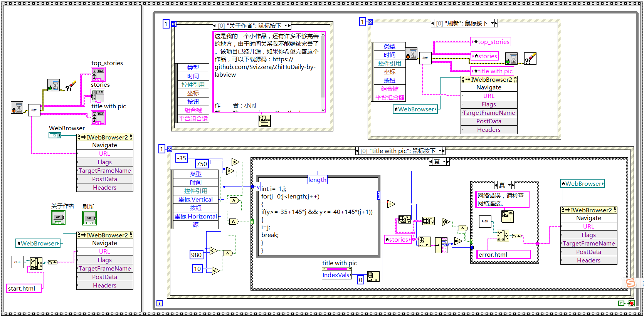Click TargetFrameName in 刷新 case invoke node
Screen dimensions: 644x316
[x=489, y=113]
